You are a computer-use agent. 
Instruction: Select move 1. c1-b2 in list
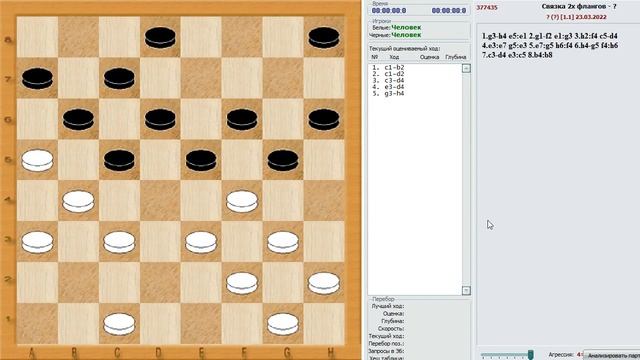point(388,67)
